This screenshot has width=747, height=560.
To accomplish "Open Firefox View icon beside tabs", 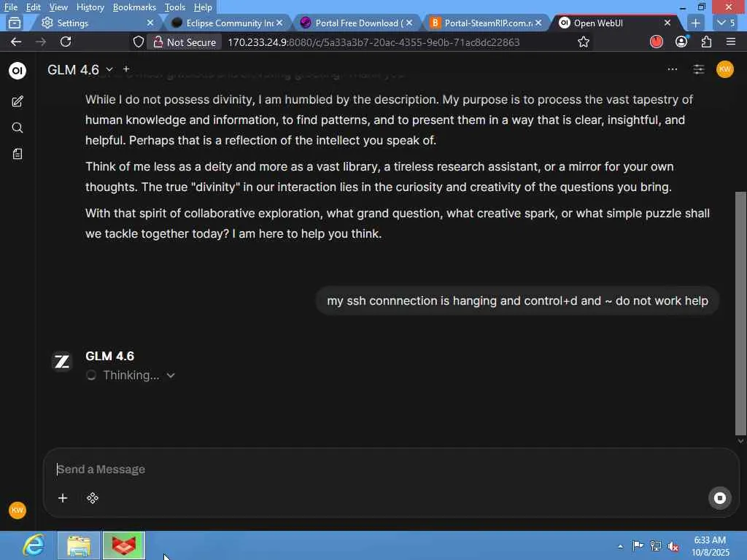I will point(15,23).
